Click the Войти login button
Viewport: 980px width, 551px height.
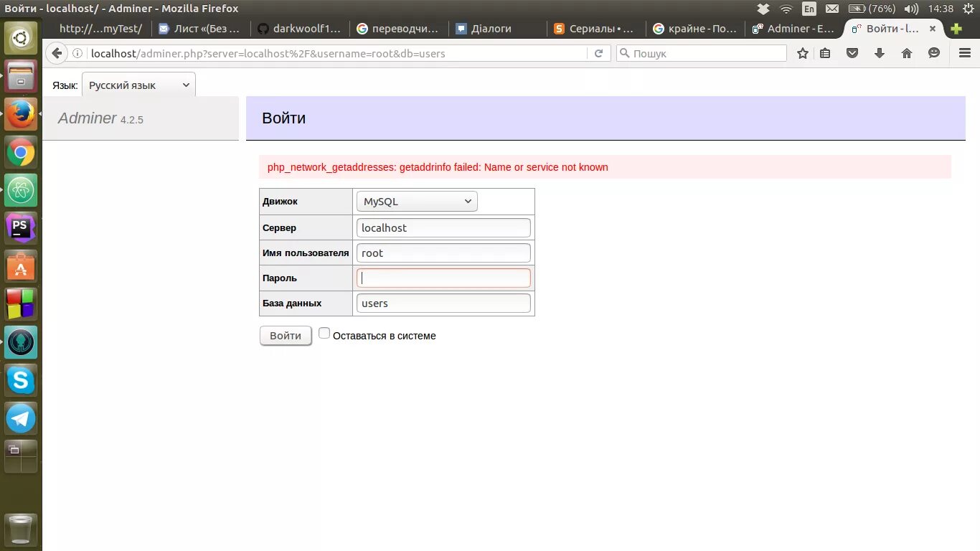click(x=286, y=336)
